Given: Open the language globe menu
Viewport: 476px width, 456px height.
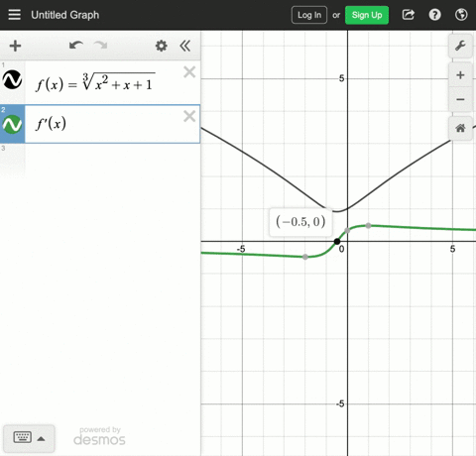Looking at the screenshot, I should point(461,15).
